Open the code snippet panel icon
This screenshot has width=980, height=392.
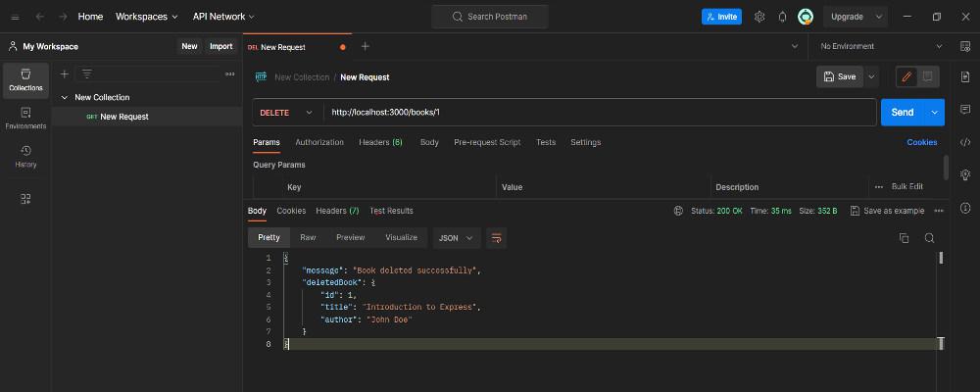(x=965, y=142)
